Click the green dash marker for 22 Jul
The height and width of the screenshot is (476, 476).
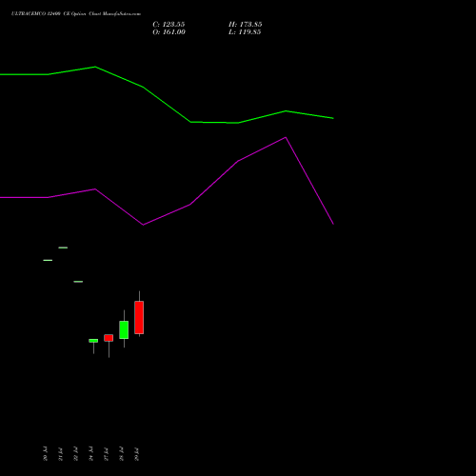coord(78,282)
